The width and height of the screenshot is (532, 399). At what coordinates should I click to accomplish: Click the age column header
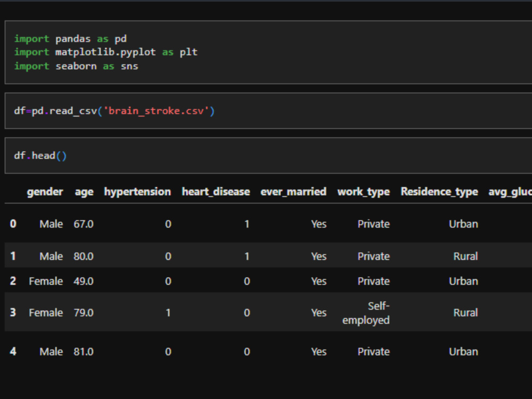click(x=84, y=193)
